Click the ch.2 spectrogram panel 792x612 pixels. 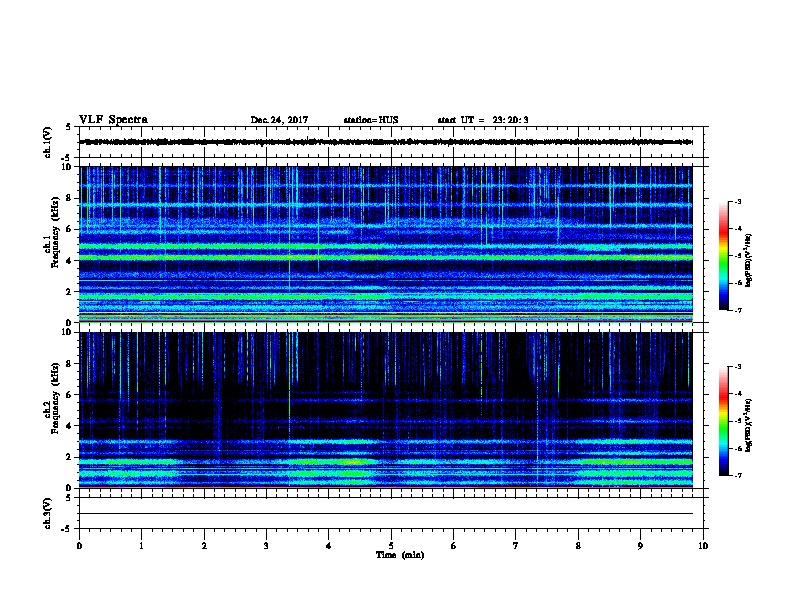point(386,410)
